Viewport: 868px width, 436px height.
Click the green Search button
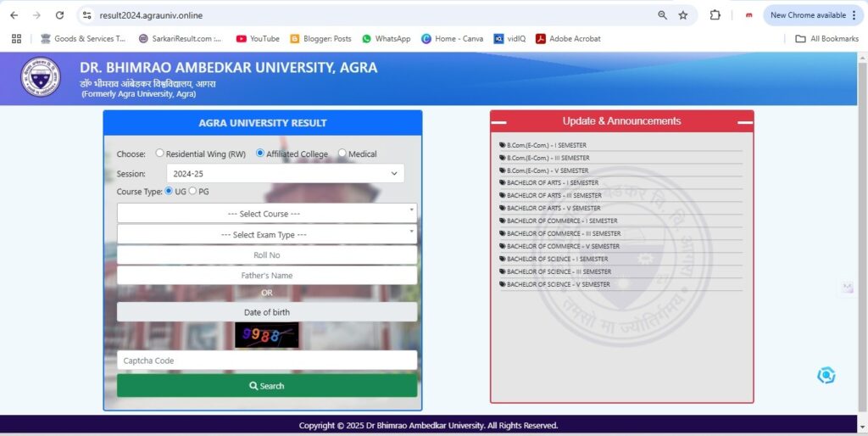[267, 386]
